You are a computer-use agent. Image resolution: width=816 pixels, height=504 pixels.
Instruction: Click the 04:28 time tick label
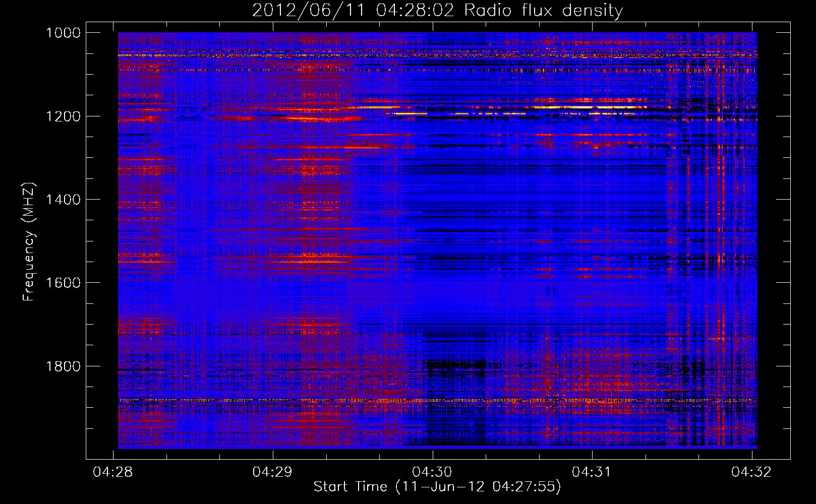coord(113,472)
